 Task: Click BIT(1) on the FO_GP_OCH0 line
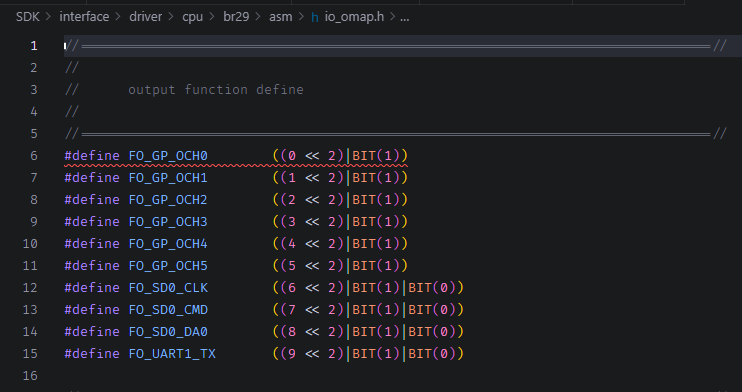click(376, 156)
